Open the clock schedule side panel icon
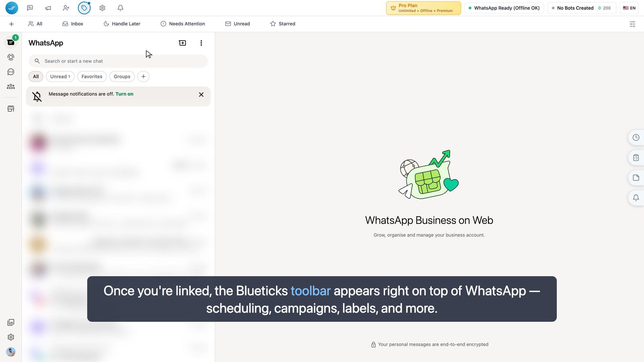 [636, 137]
